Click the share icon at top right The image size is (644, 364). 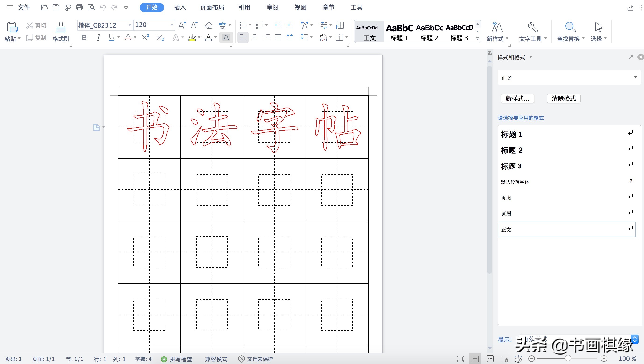click(630, 8)
